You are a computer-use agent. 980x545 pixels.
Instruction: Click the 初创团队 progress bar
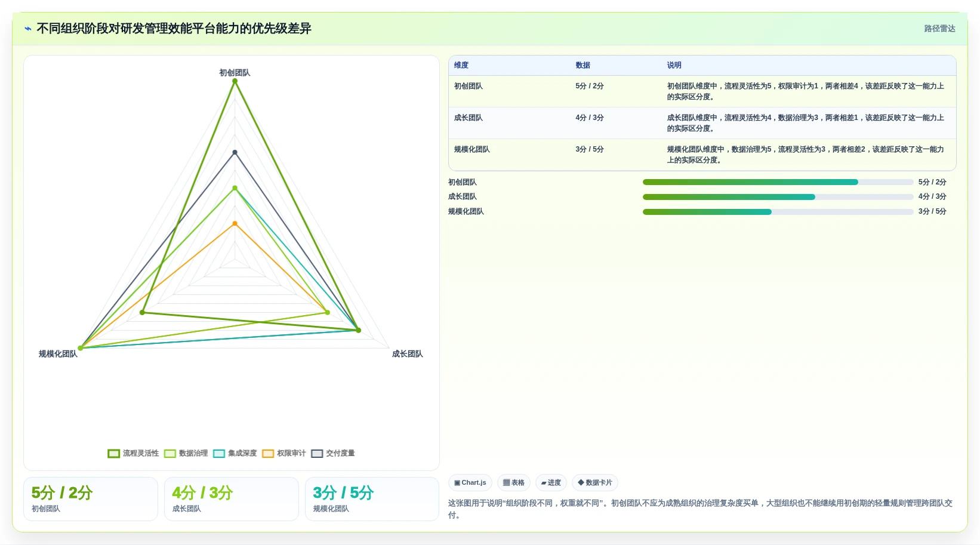pos(778,182)
